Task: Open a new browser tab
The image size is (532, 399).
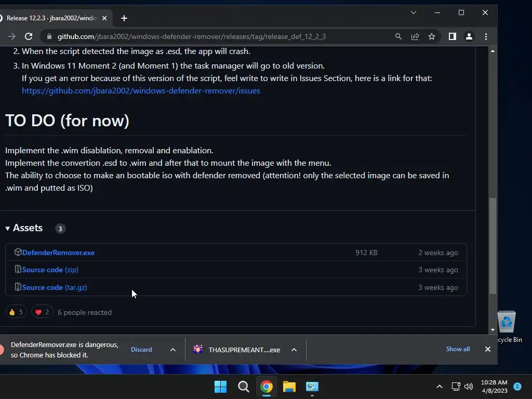Action: click(x=124, y=18)
